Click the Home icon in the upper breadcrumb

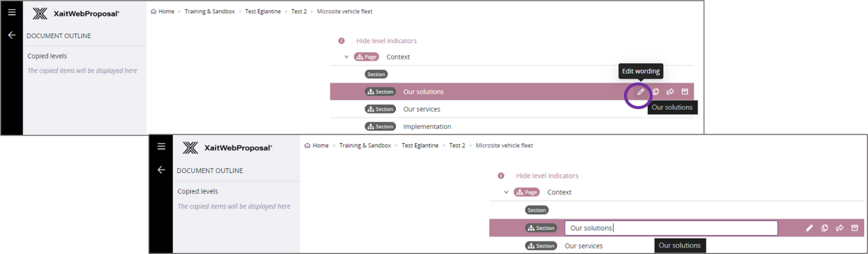[x=153, y=11]
